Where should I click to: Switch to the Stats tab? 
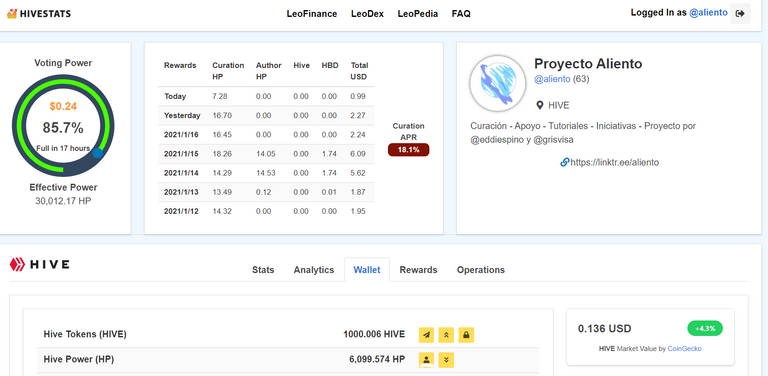click(263, 270)
